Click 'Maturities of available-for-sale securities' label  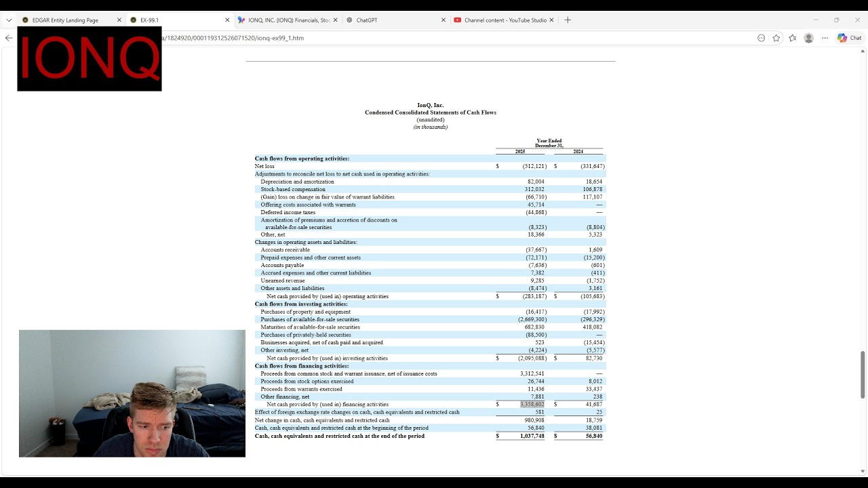311,327
